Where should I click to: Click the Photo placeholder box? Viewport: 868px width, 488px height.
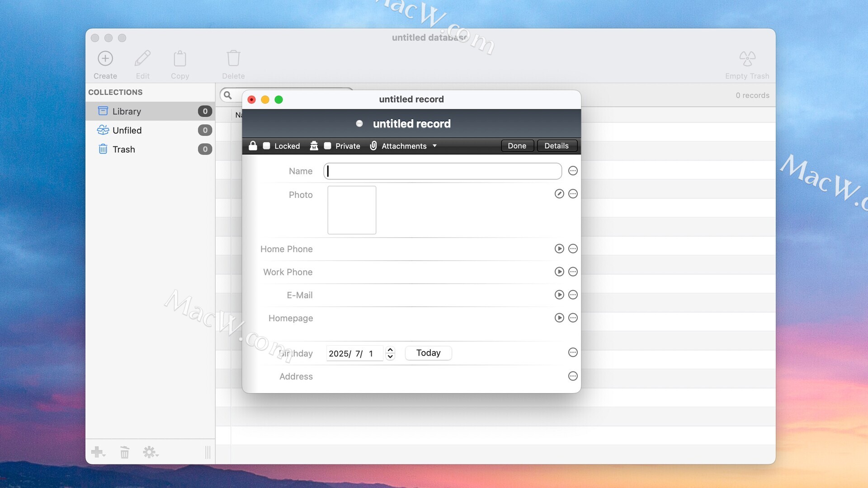pyautogui.click(x=352, y=210)
